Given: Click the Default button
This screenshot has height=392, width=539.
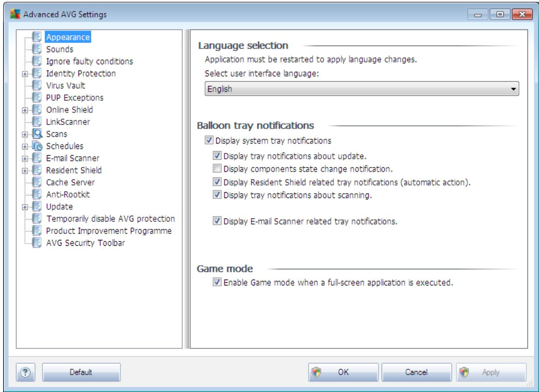Looking at the screenshot, I should [82, 371].
